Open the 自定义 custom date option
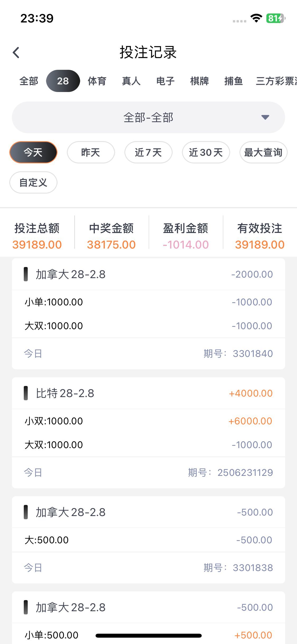The width and height of the screenshot is (297, 644). point(33,182)
